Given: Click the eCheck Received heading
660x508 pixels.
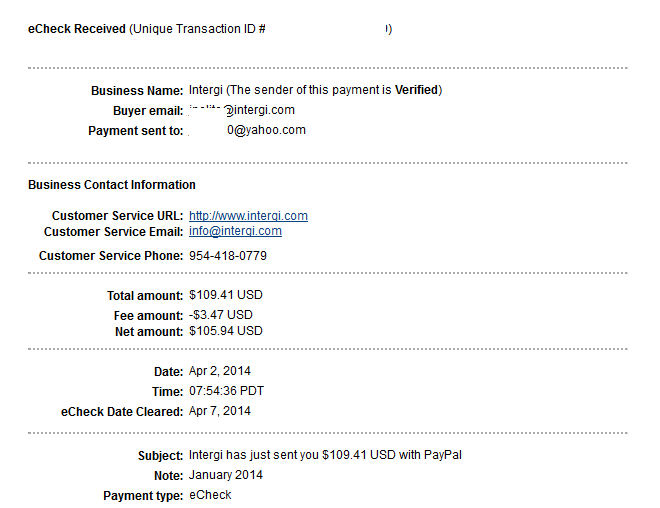Looking at the screenshot, I should pos(77,29).
